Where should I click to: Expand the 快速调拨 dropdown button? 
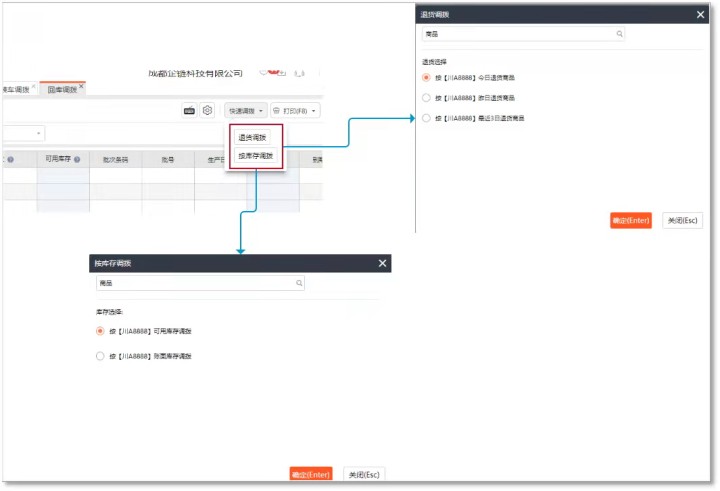246,111
